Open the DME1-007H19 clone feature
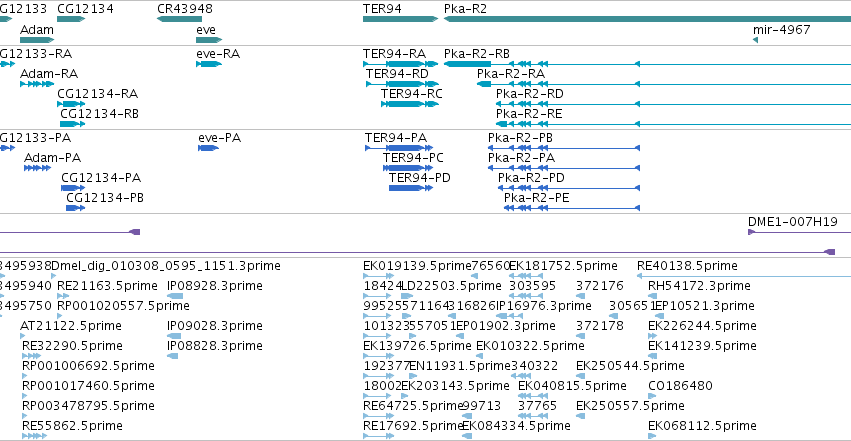The width and height of the screenshot is (851, 441). click(x=799, y=232)
